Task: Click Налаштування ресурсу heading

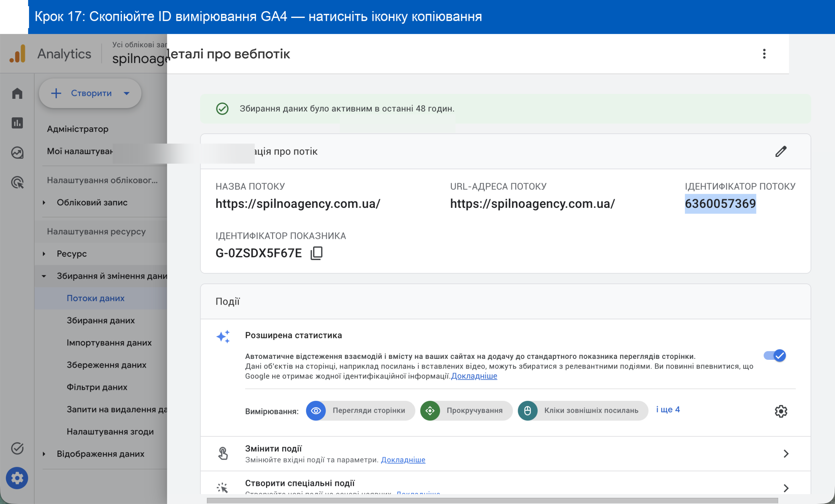Action: point(96,232)
